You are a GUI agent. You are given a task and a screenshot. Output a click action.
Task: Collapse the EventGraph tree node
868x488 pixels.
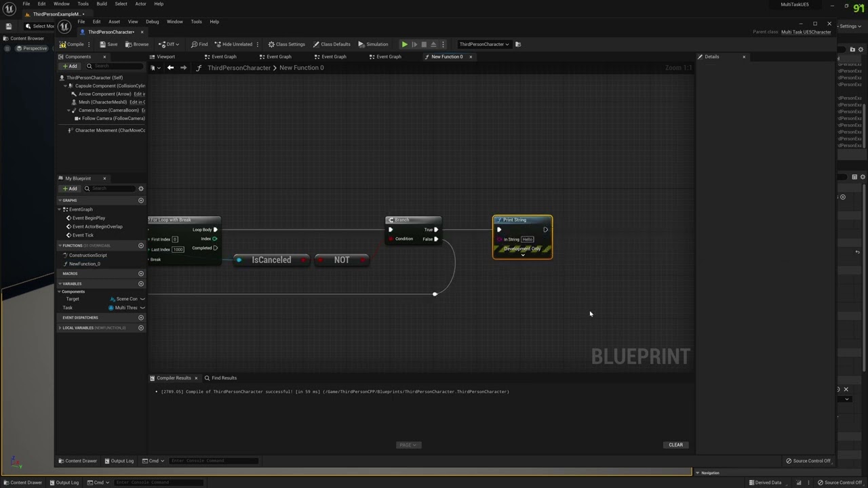(x=60, y=209)
